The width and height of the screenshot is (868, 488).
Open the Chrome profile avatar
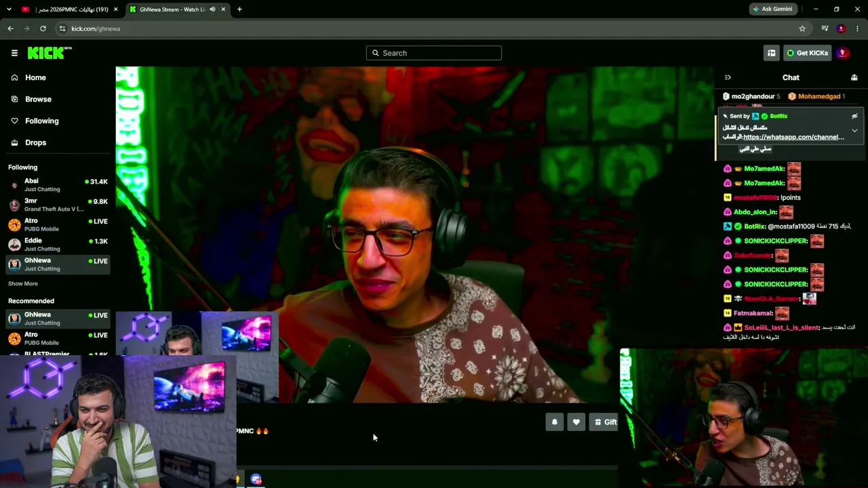coord(841,28)
